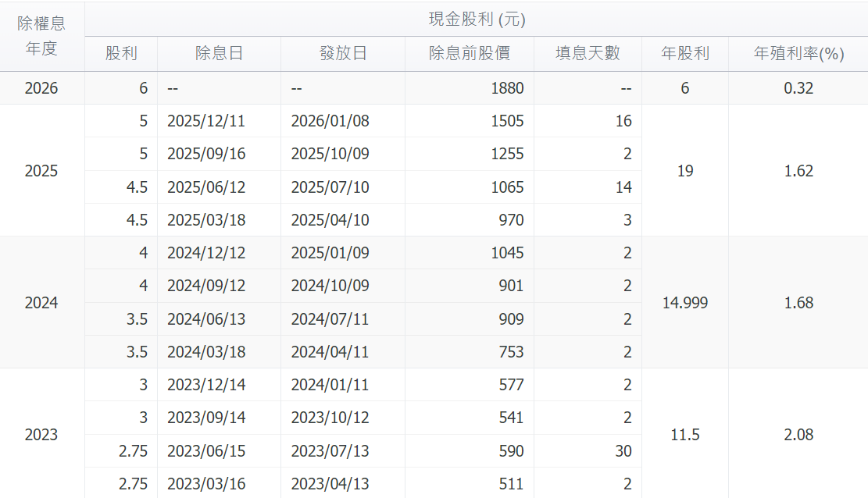Click the 年殖利率(%) column header

pos(798,53)
